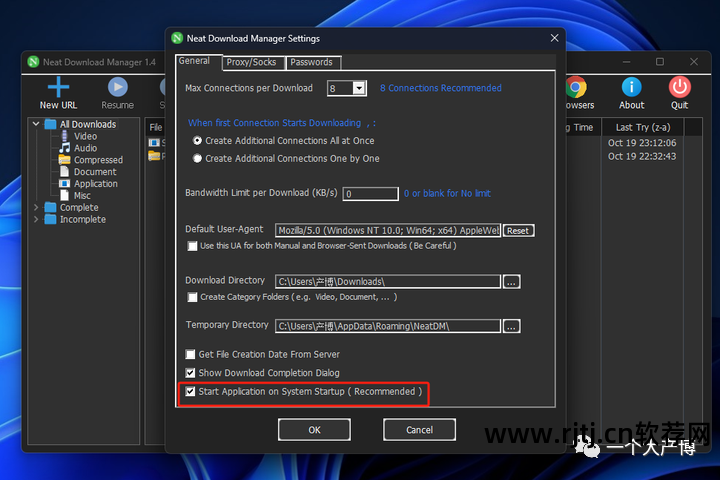Toggle Use this UA for both downloads checkbox

click(x=192, y=246)
